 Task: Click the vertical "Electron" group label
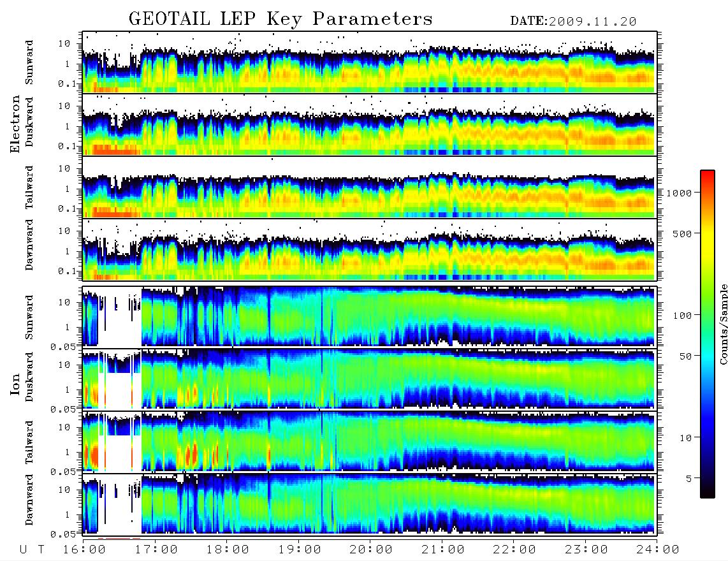pyautogui.click(x=15, y=124)
